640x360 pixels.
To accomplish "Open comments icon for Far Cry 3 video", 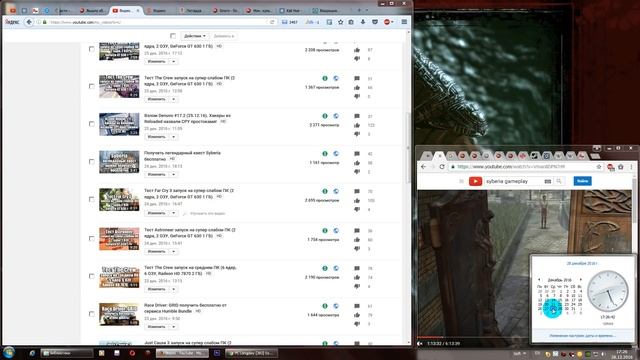I will [x=357, y=191].
